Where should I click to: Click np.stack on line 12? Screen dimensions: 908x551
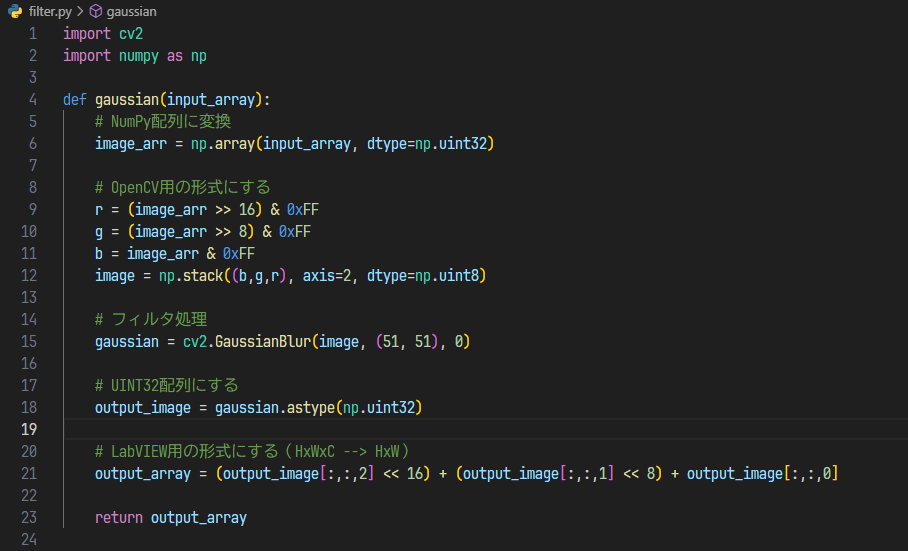(x=191, y=276)
